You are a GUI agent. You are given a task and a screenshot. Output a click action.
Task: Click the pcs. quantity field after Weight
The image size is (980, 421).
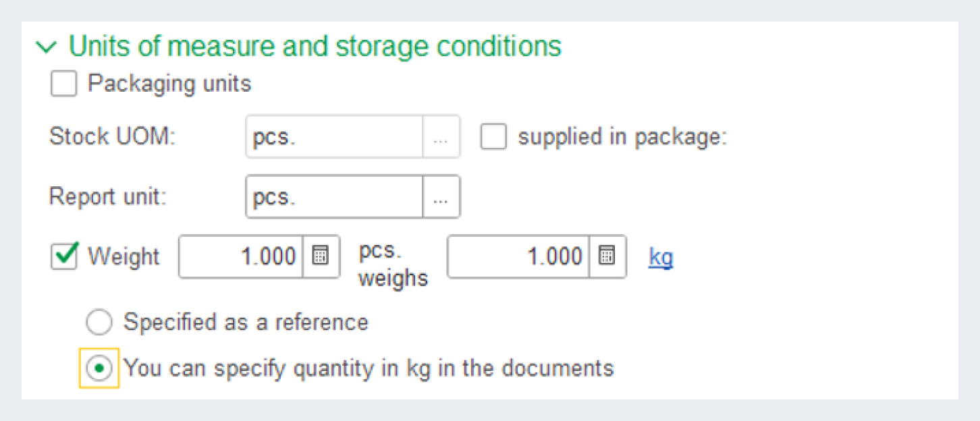(240, 257)
